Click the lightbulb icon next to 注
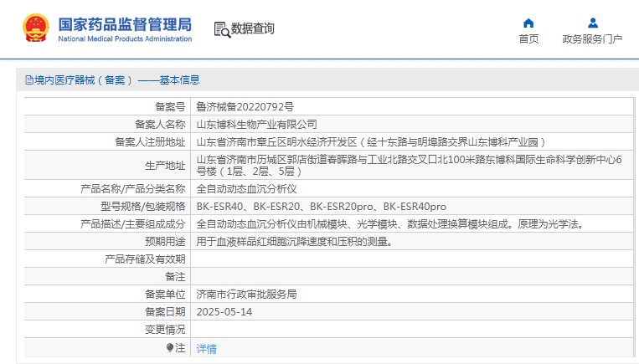 coord(170,347)
